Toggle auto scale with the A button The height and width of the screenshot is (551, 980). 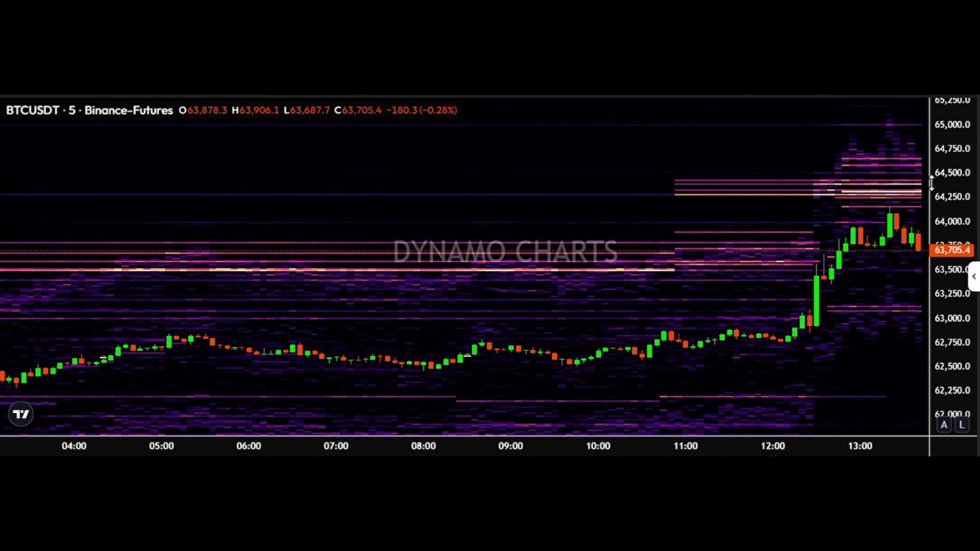coord(944,424)
